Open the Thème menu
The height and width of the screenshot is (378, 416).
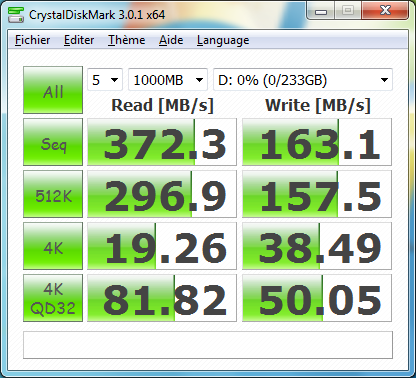[126, 40]
